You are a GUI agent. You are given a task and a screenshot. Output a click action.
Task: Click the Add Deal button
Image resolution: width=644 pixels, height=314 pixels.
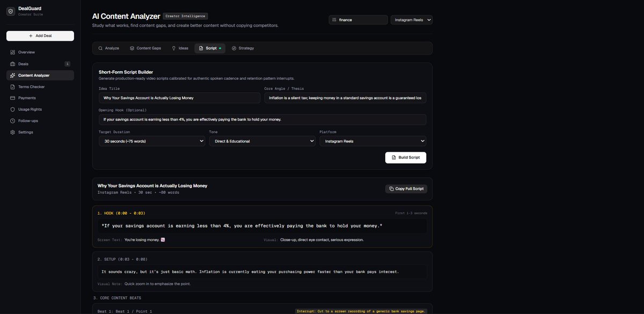pos(40,36)
